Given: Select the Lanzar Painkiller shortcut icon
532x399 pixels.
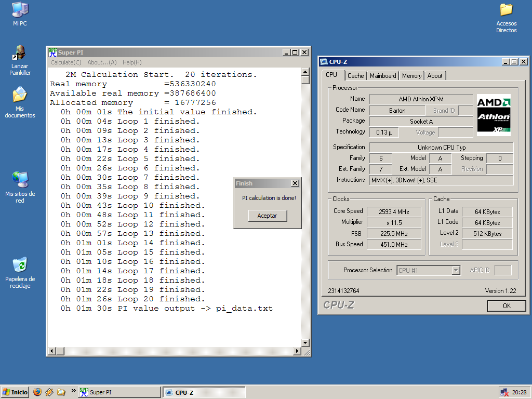Looking at the screenshot, I should (20, 53).
